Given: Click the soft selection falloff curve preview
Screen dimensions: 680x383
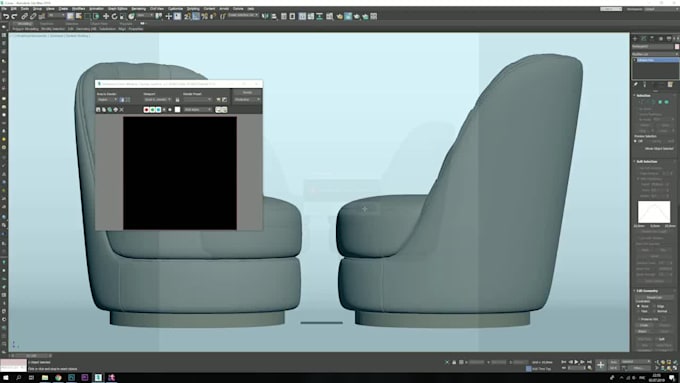Looking at the screenshot, I should (x=654, y=212).
